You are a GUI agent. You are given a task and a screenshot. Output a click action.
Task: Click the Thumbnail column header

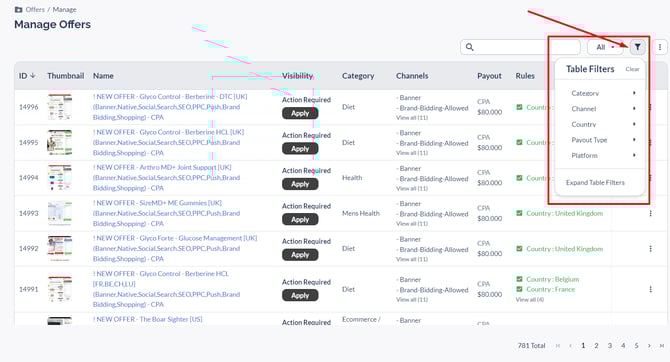pos(65,76)
